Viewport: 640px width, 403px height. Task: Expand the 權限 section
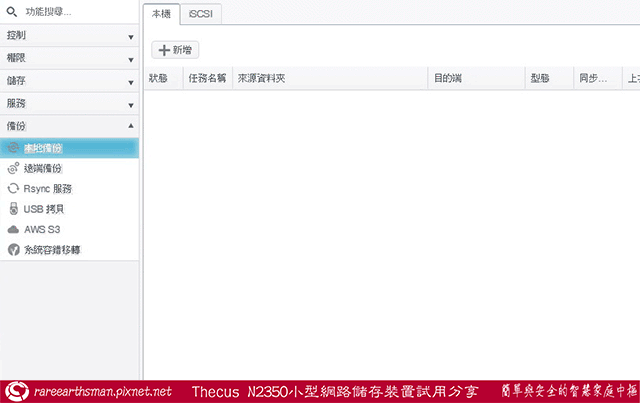coord(131,59)
